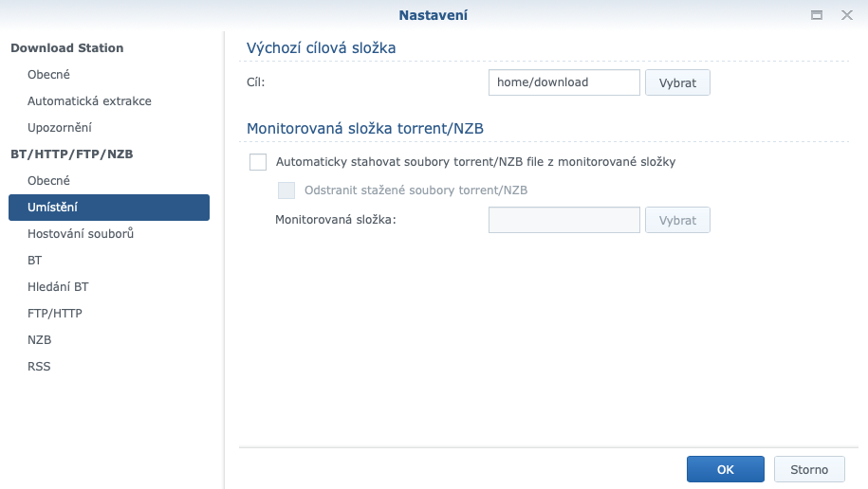Open Hledání BT settings
868x489 pixels.
coord(58,287)
